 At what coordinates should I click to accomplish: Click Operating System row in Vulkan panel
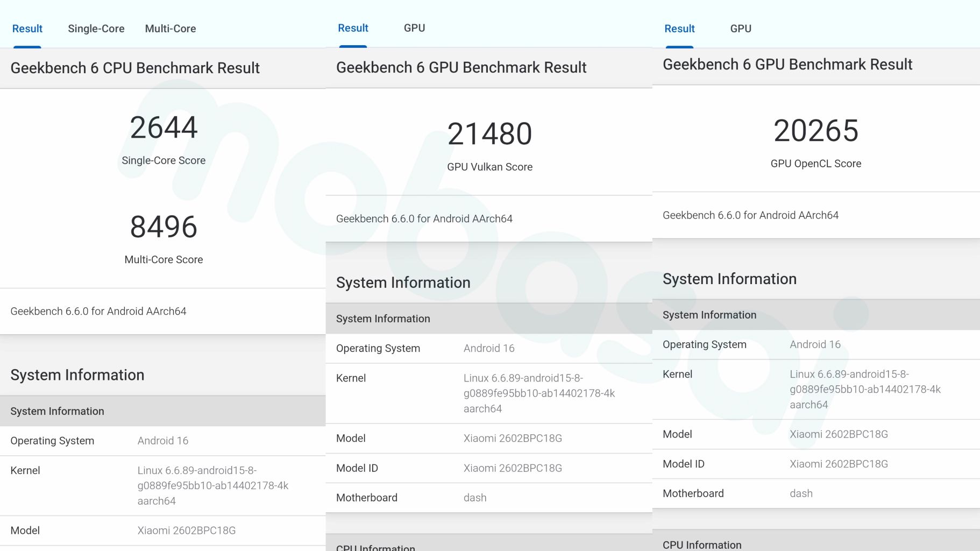click(x=488, y=348)
